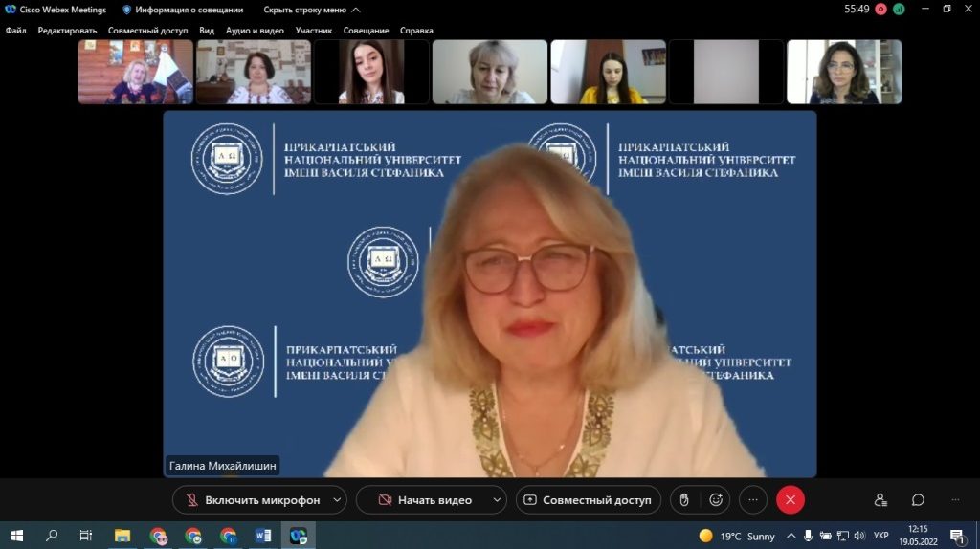This screenshot has height=549, width=980.
Task: Open the emoji reactions icon
Action: (715, 499)
